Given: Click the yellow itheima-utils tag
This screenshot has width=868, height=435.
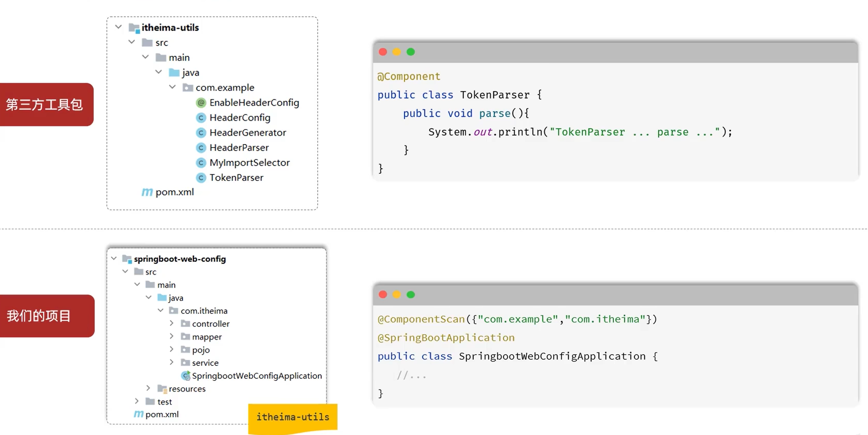Looking at the screenshot, I should click(293, 417).
